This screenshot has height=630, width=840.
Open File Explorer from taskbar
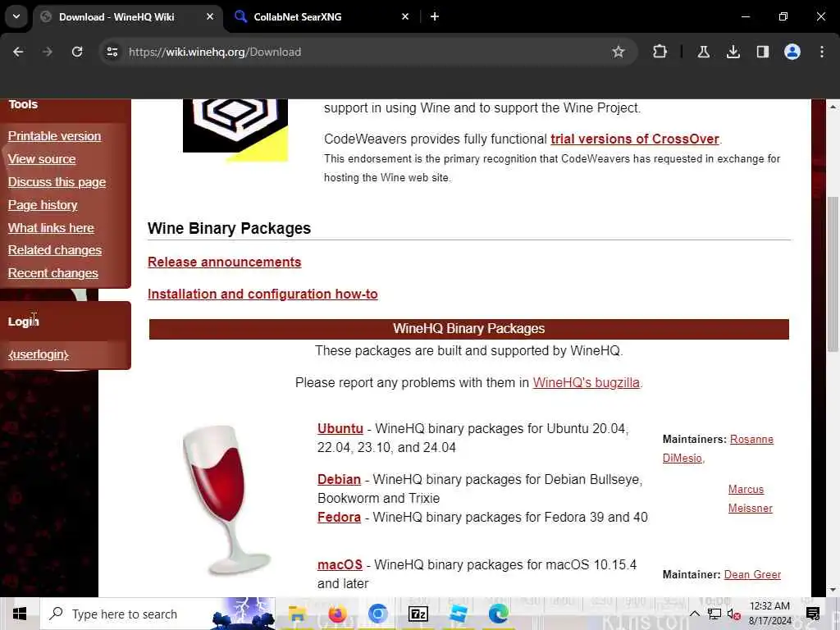(297, 614)
